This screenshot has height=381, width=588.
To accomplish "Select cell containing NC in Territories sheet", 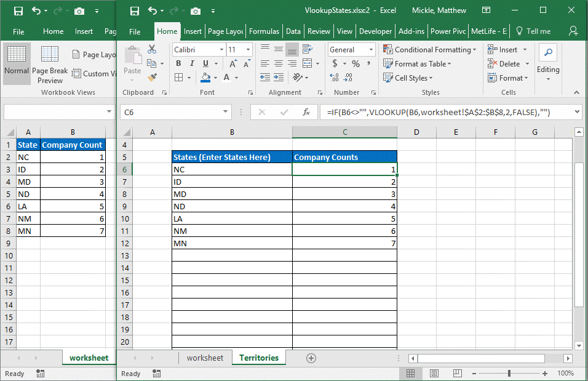I will coord(232,169).
